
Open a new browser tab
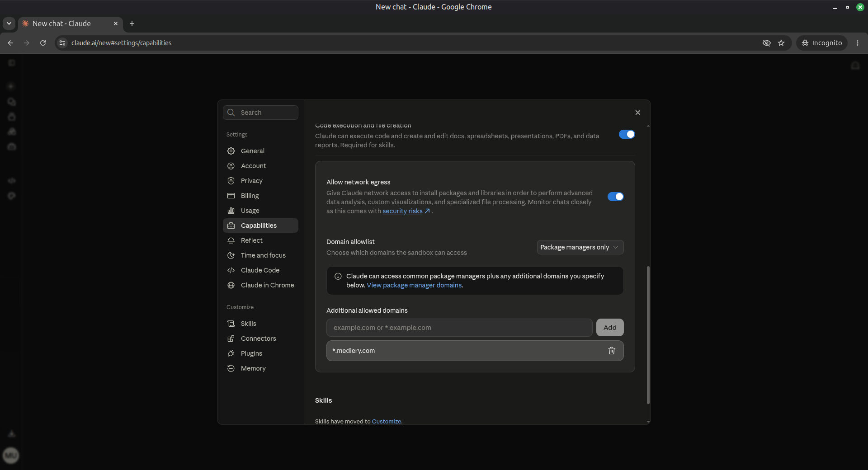click(132, 23)
